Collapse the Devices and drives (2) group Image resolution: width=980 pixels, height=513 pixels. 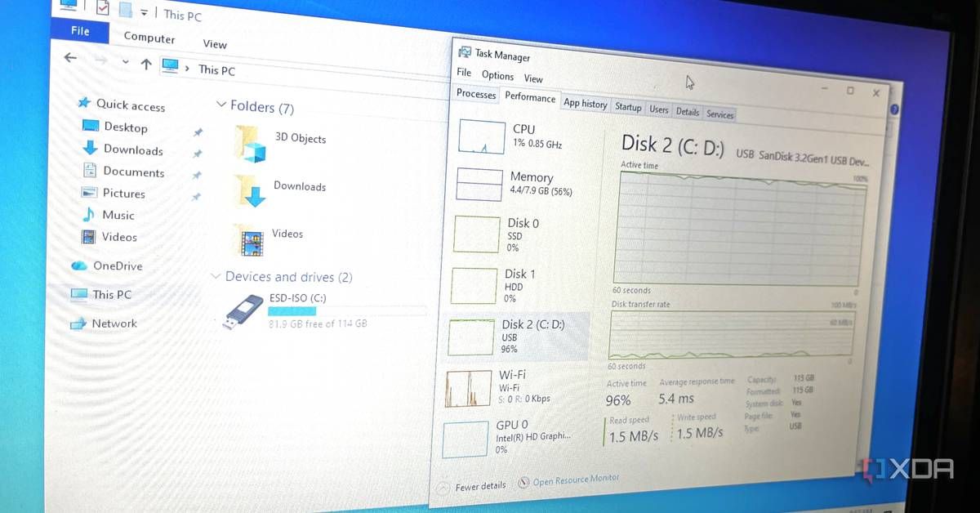coord(216,276)
